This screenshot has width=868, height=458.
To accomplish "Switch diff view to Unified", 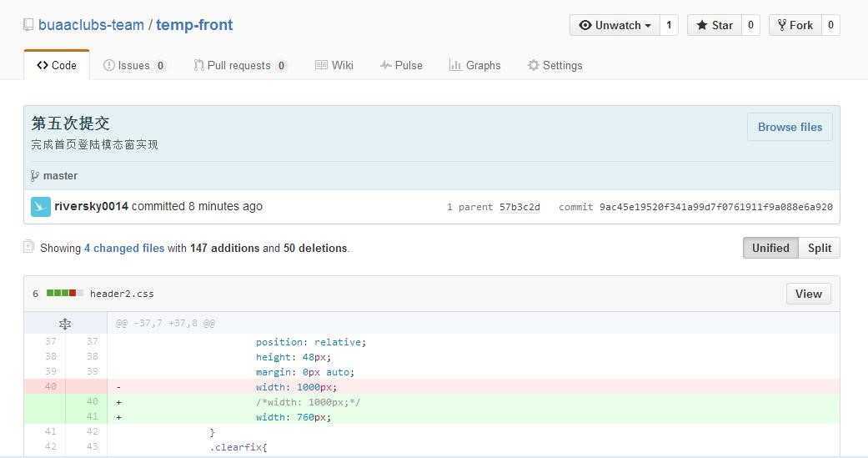I will 770,248.
